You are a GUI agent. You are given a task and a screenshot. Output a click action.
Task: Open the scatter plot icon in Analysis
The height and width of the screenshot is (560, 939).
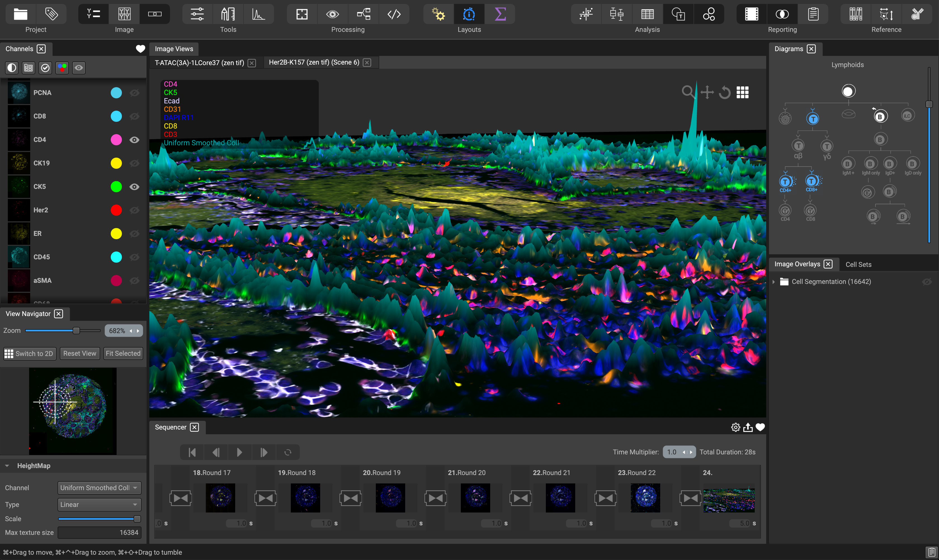[586, 14]
